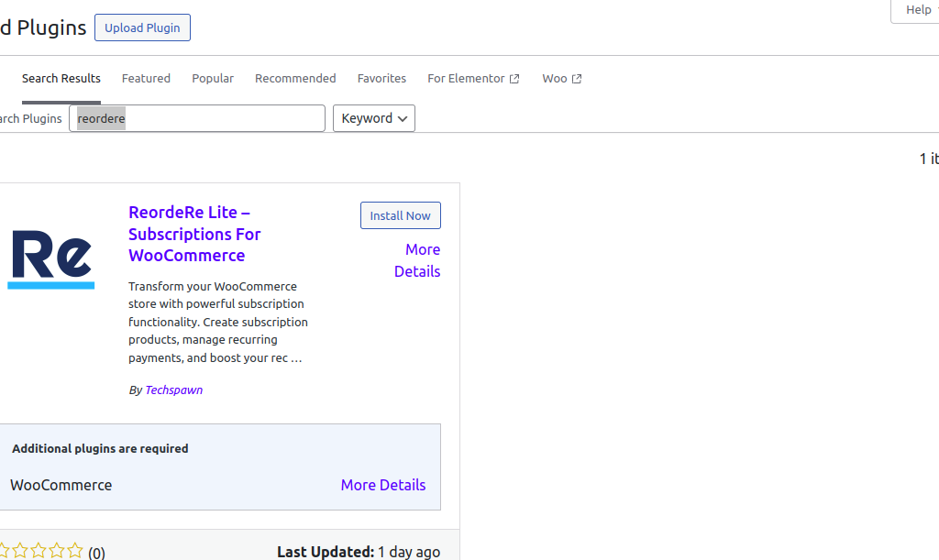Viewport: 939px width, 560px height.
Task: Open the Featured plugins tab
Action: (146, 79)
